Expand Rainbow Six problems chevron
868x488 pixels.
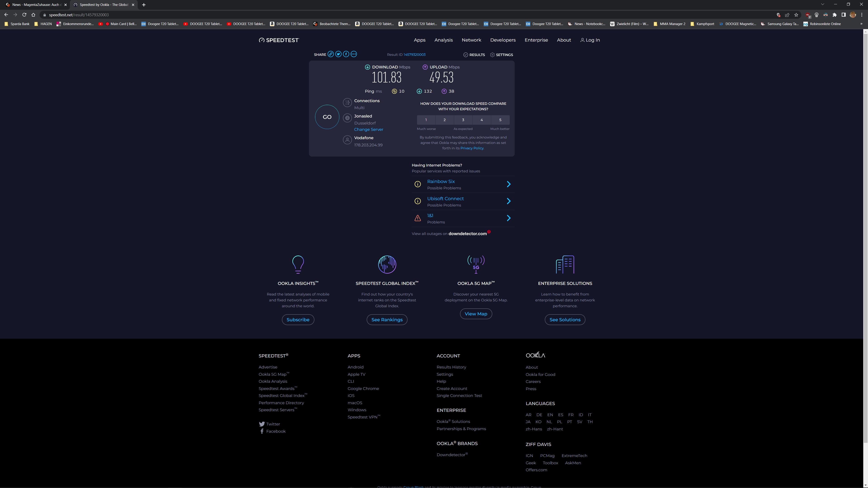pos(509,184)
